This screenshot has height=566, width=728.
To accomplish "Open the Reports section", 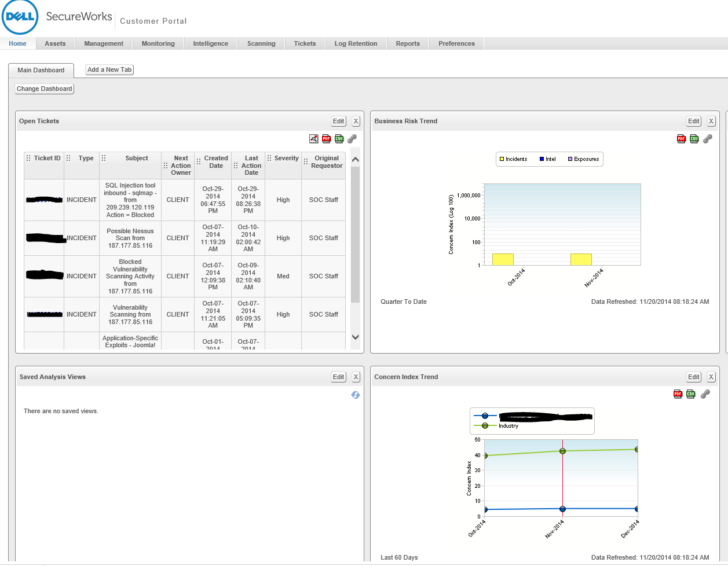I will [408, 43].
